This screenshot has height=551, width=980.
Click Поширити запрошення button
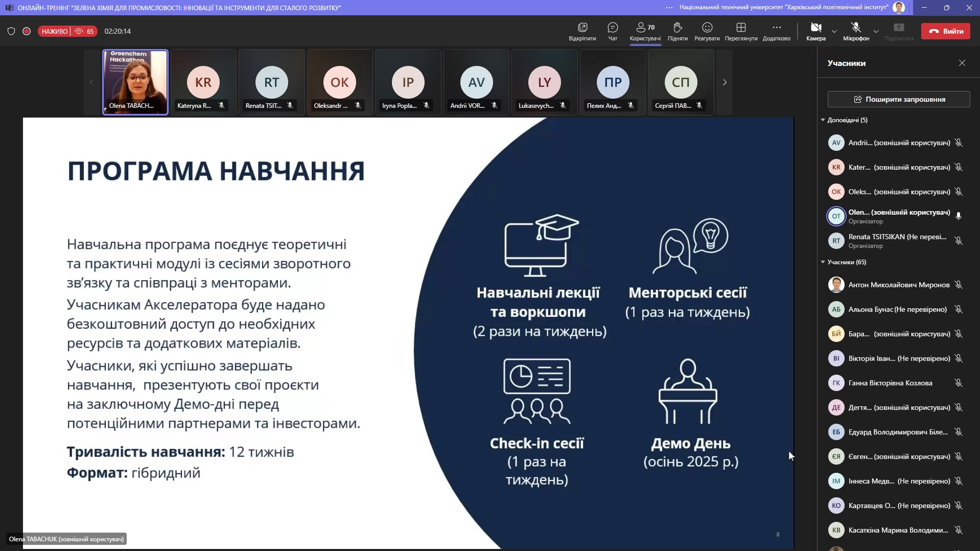point(899,99)
